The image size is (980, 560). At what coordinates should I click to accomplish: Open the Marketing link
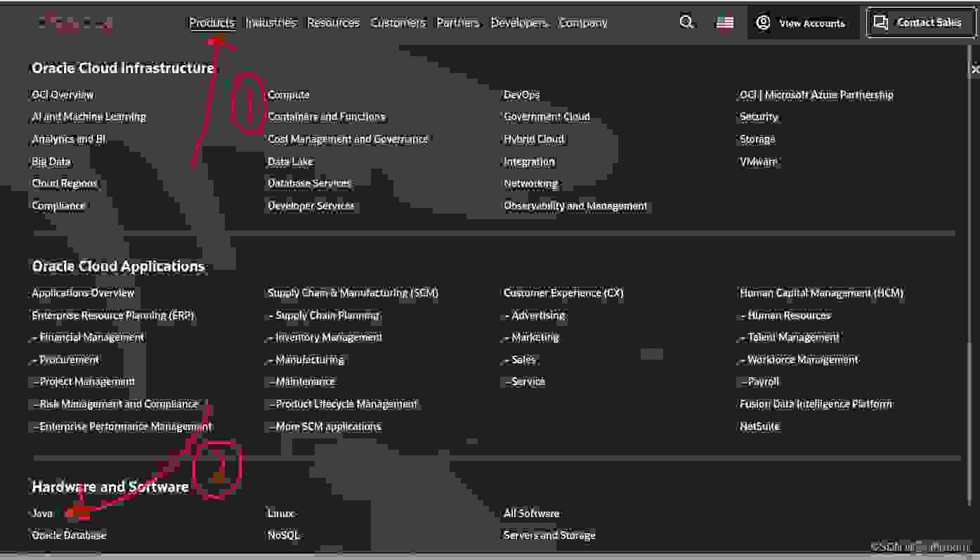point(531,337)
